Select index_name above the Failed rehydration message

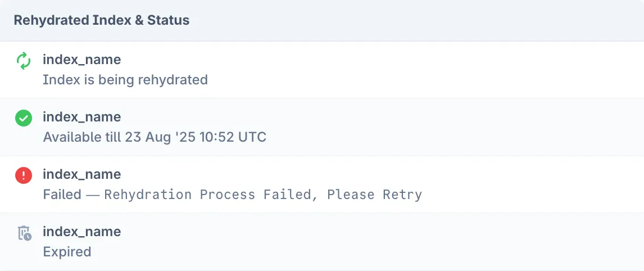click(81, 174)
